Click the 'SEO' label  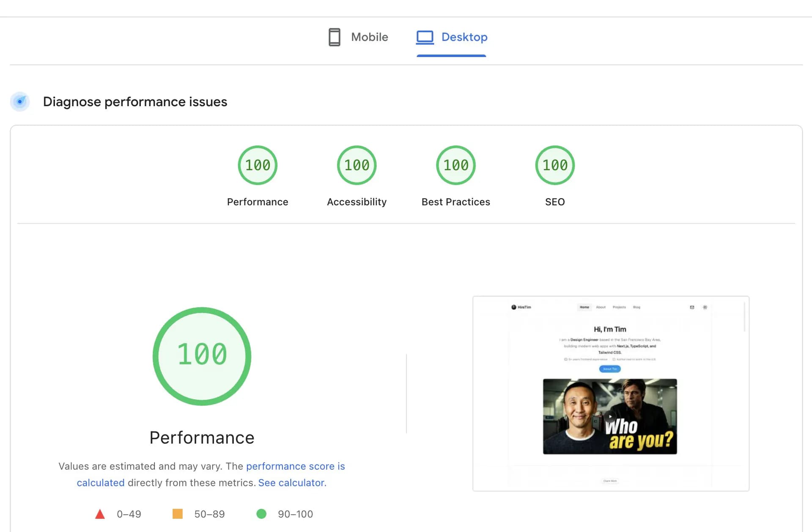[x=555, y=202]
